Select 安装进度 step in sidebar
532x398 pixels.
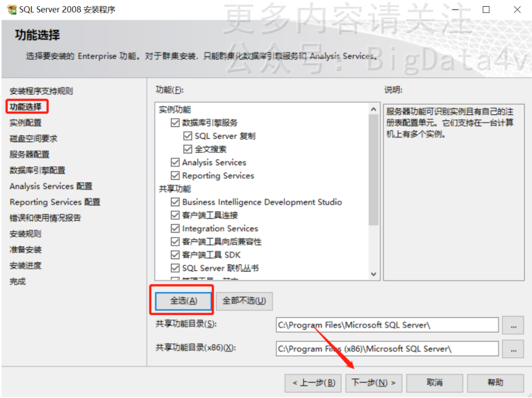[x=25, y=265]
